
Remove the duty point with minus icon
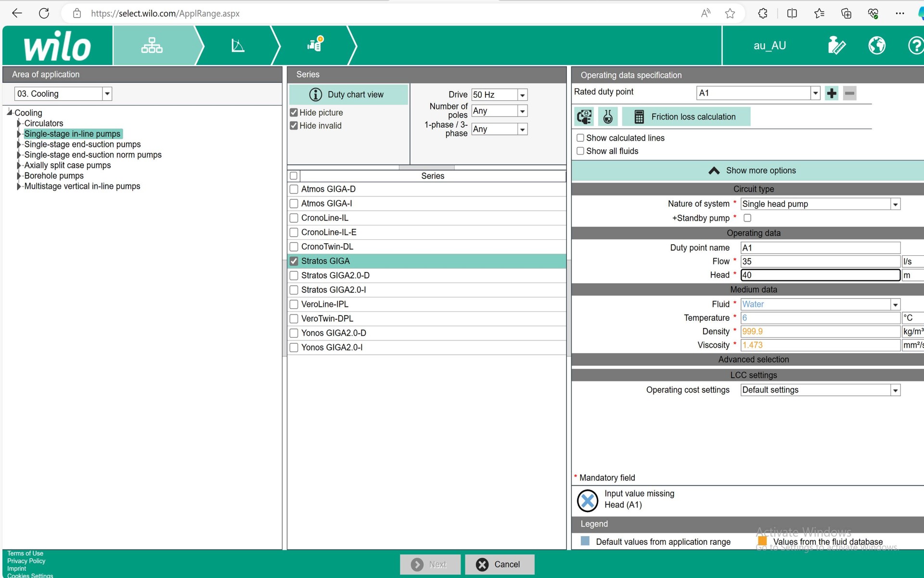[x=849, y=93]
